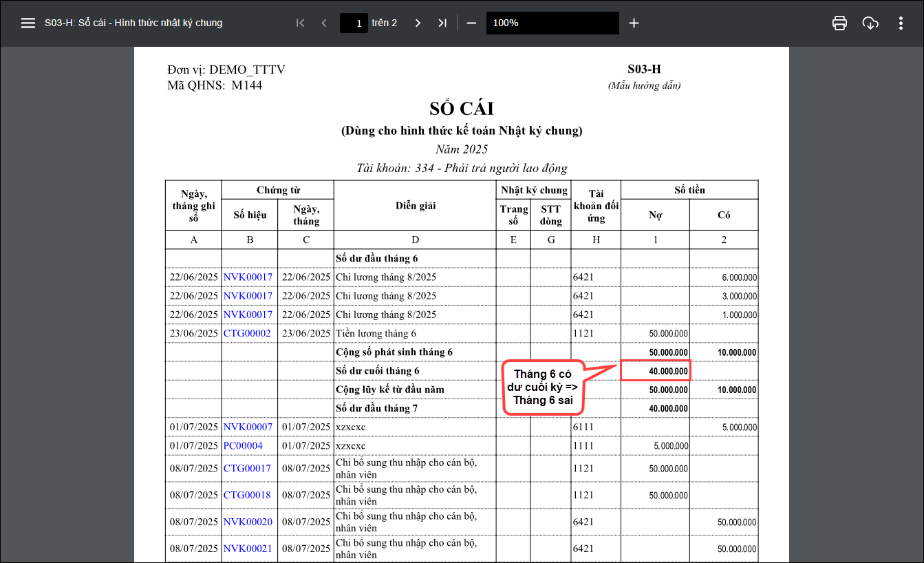Image resolution: width=924 pixels, height=563 pixels.
Task: Open voucher link CTG00017
Action: [x=247, y=468]
